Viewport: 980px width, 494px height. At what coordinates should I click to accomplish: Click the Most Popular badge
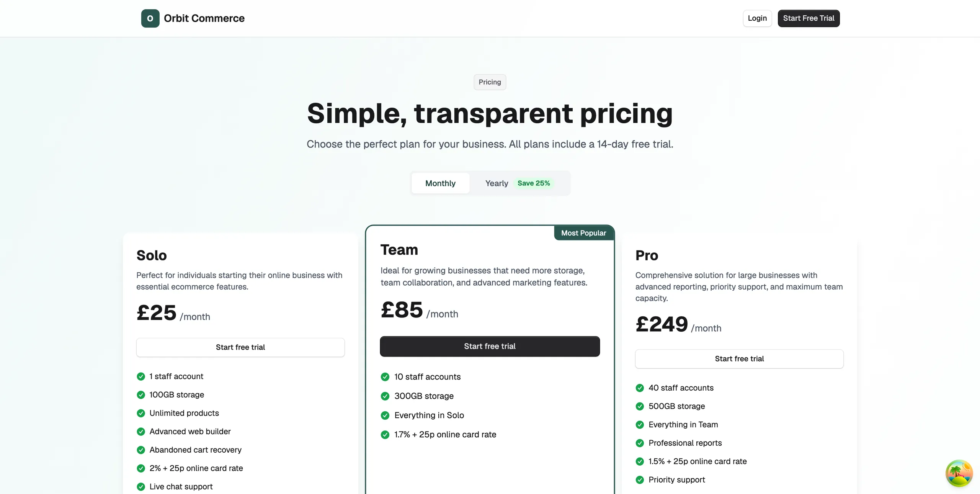point(583,233)
